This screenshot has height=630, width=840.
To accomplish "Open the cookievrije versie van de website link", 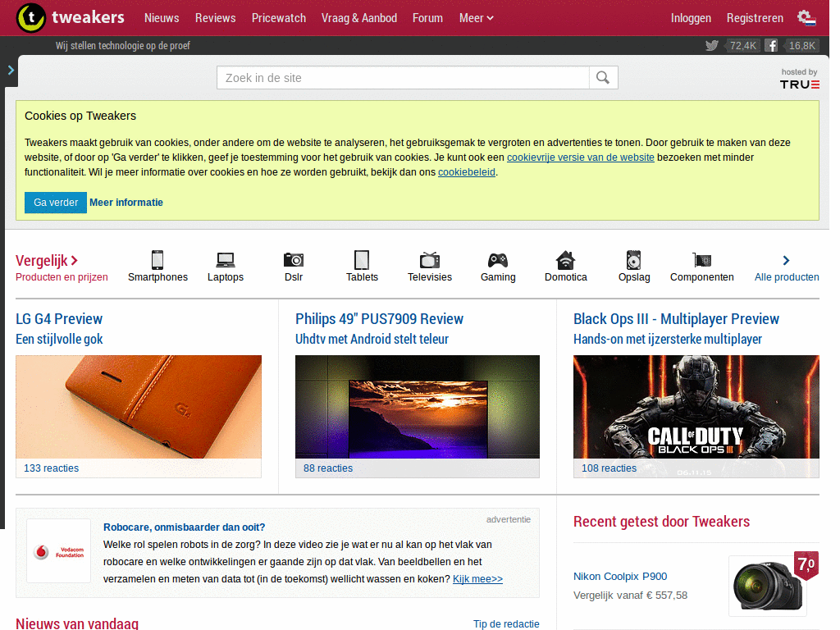I will tap(581, 157).
